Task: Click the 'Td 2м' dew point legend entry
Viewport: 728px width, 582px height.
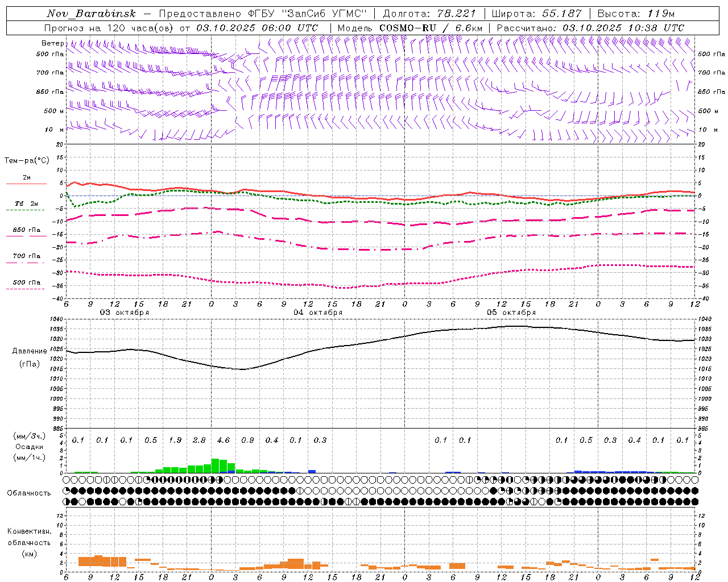Action: tap(26, 203)
